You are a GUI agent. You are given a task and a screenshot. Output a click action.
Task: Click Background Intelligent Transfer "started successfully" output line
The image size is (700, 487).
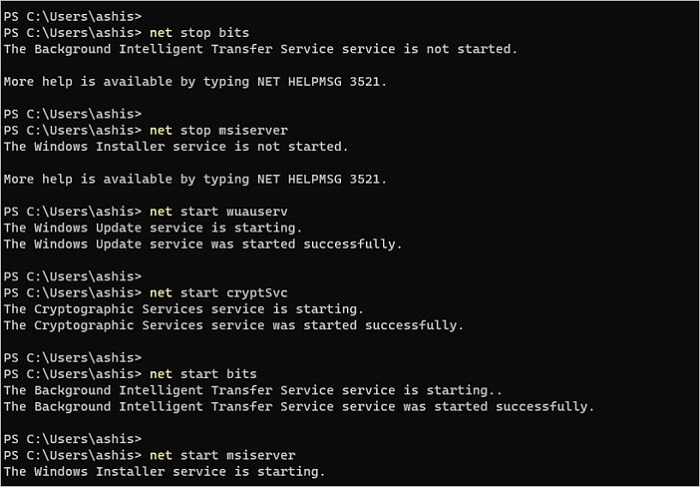tap(298, 406)
